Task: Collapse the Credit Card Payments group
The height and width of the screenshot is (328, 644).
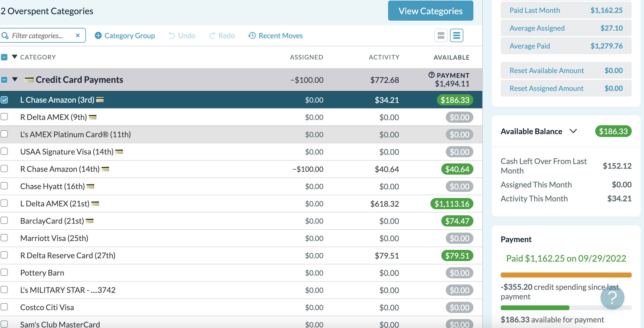Action: tap(15, 79)
